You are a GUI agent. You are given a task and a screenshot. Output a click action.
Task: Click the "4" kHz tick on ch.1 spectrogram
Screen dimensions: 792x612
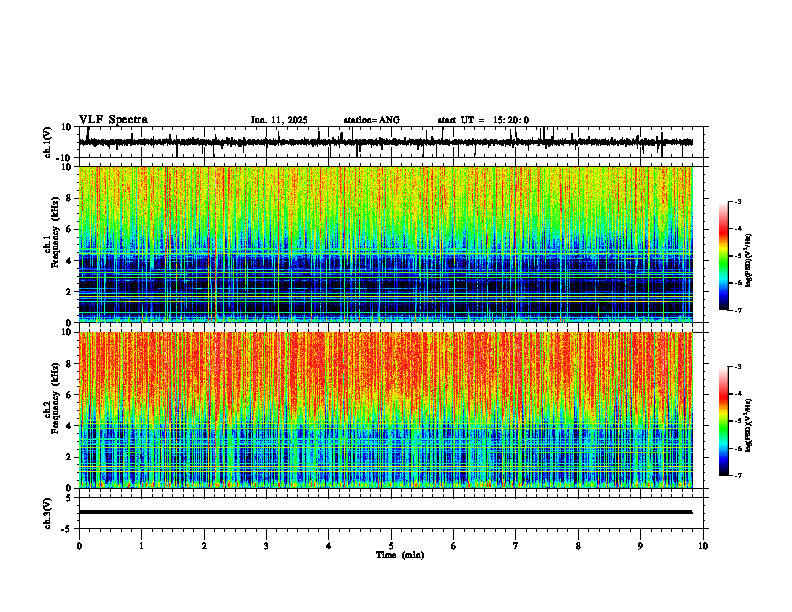coord(69,261)
